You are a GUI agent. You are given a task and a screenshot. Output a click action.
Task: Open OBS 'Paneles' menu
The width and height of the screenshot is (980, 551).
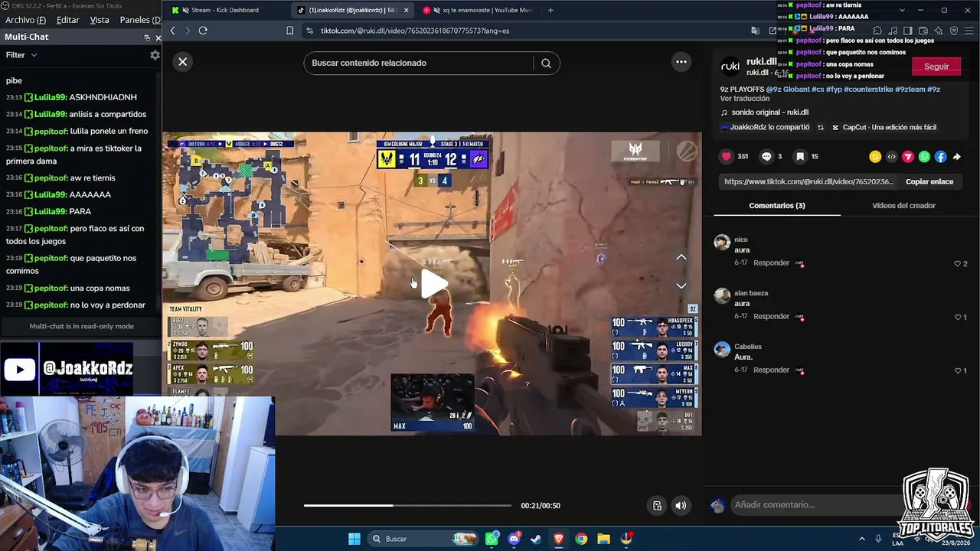point(139,20)
